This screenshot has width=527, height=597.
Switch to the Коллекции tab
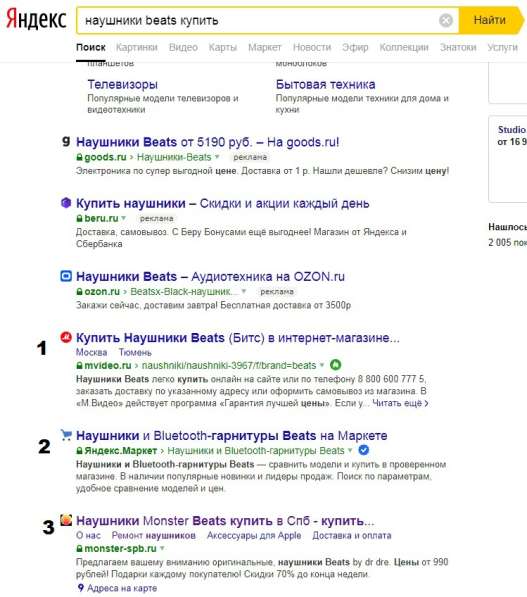pyautogui.click(x=404, y=47)
